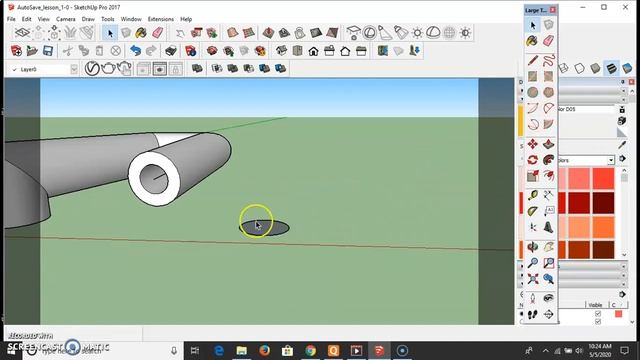This screenshot has height=360, width=640.
Task: Click material name field showing Color D05
Action: pyautogui.click(x=586, y=109)
